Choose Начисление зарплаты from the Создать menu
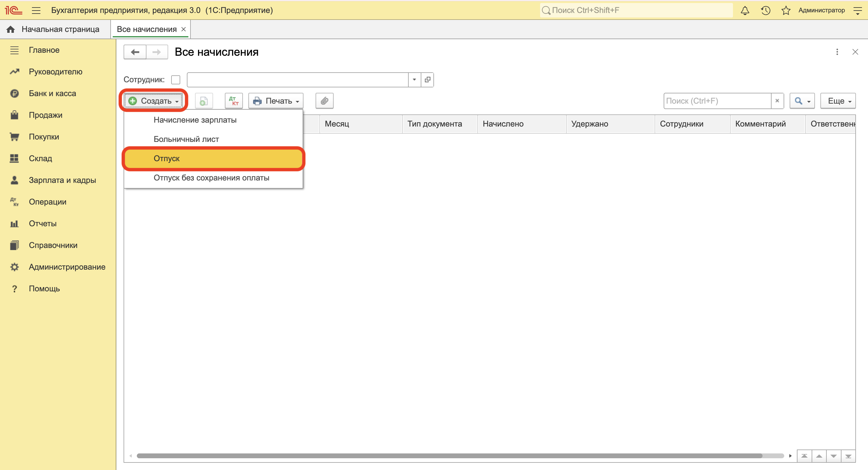868x470 pixels. 213,120
